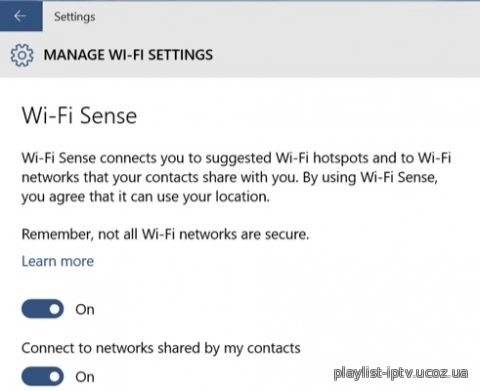
Task: Click the playlist-iptv.ucoz.ua watermark text
Action: pos(401,373)
